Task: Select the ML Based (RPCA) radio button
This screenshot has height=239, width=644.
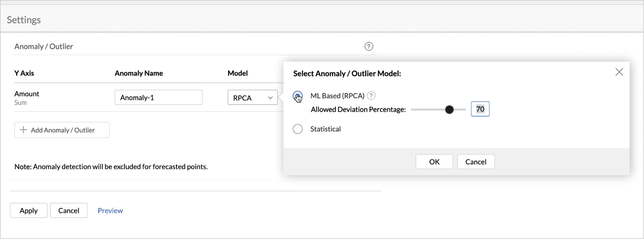Action: (x=297, y=96)
